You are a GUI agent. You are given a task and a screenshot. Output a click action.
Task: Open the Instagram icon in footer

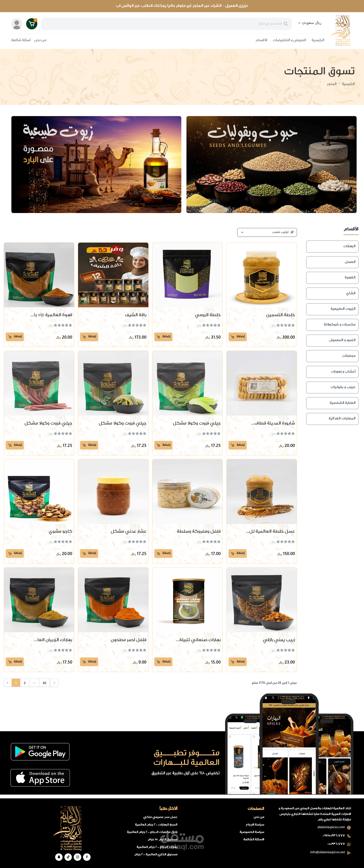[77, 857]
